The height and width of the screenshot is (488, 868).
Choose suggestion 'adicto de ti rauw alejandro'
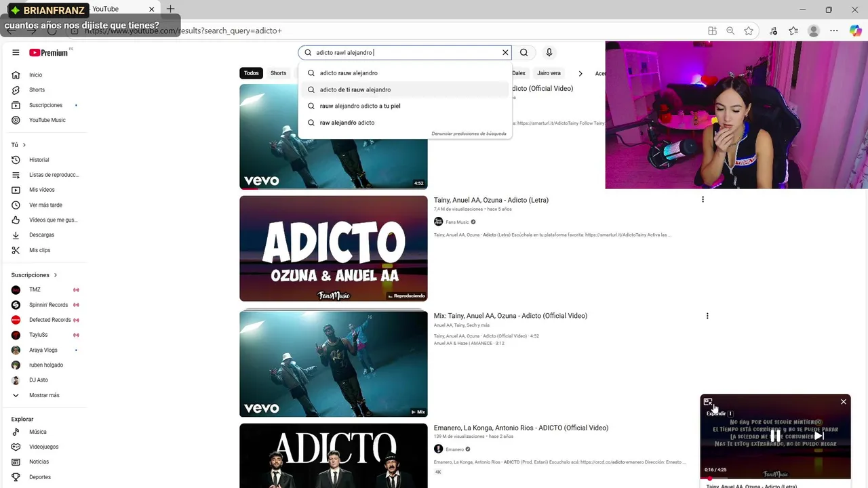404,89
